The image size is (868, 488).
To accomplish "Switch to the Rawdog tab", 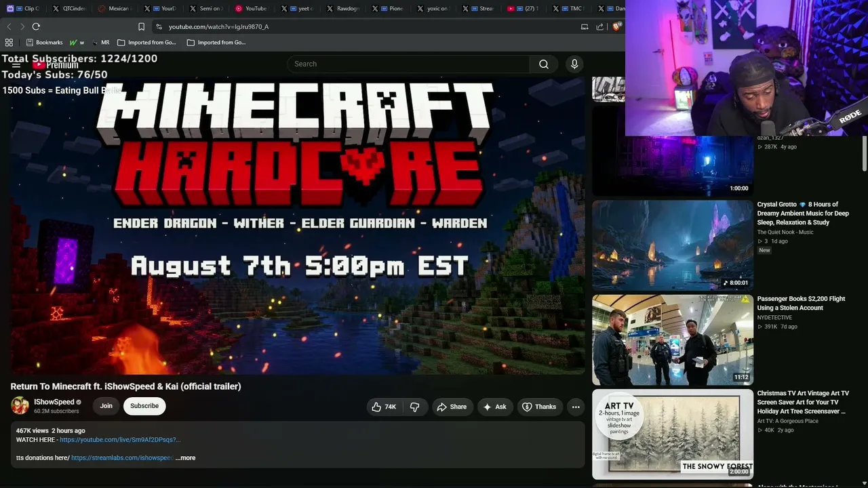I will [x=343, y=9].
